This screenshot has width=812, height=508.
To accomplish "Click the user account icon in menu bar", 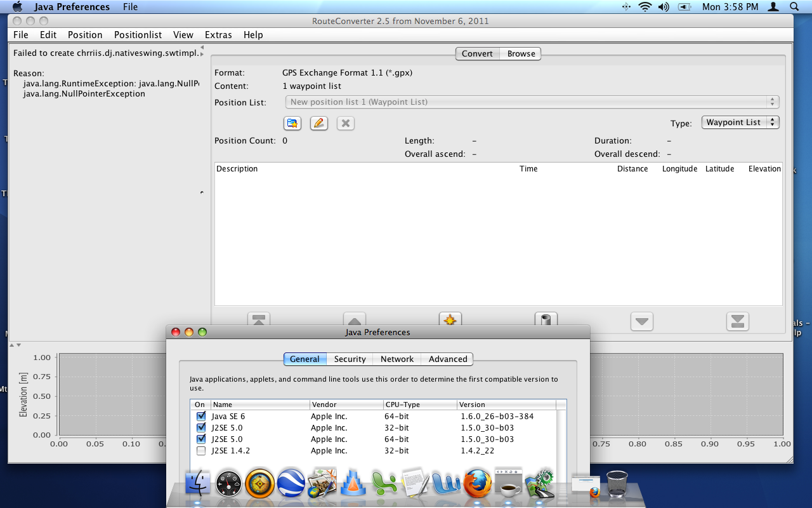I will click(773, 7).
